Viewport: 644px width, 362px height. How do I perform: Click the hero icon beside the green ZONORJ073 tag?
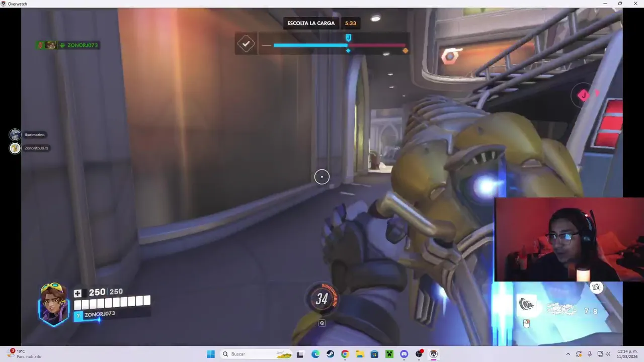click(x=51, y=45)
